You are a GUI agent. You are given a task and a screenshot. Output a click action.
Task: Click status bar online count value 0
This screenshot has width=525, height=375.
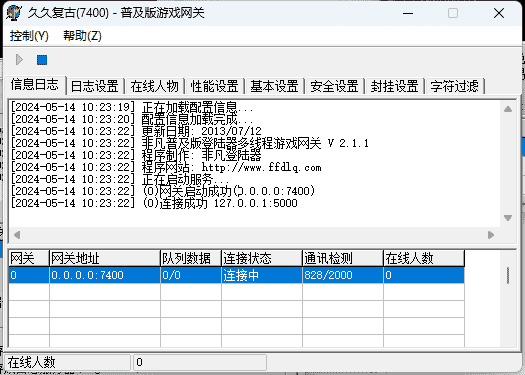(x=200, y=362)
